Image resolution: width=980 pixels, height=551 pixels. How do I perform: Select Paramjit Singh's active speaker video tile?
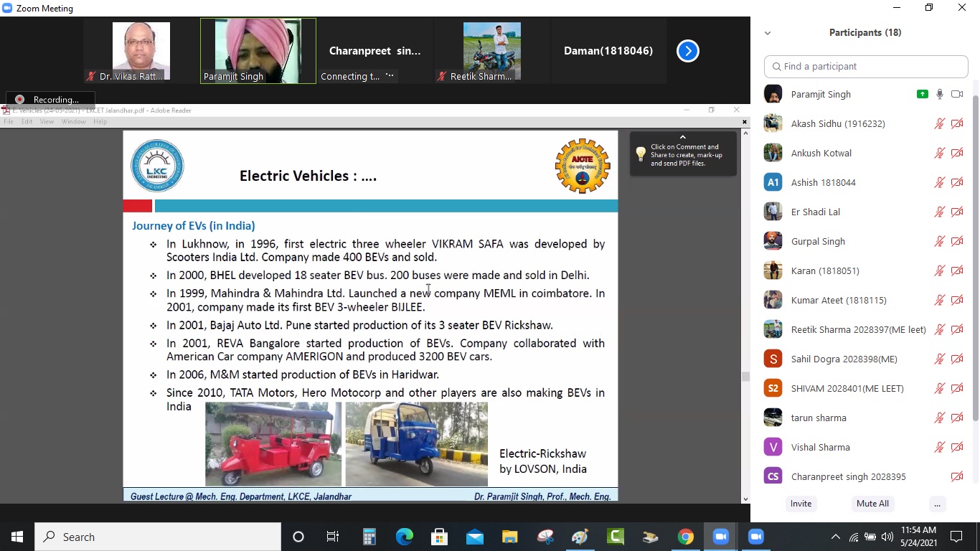[258, 51]
